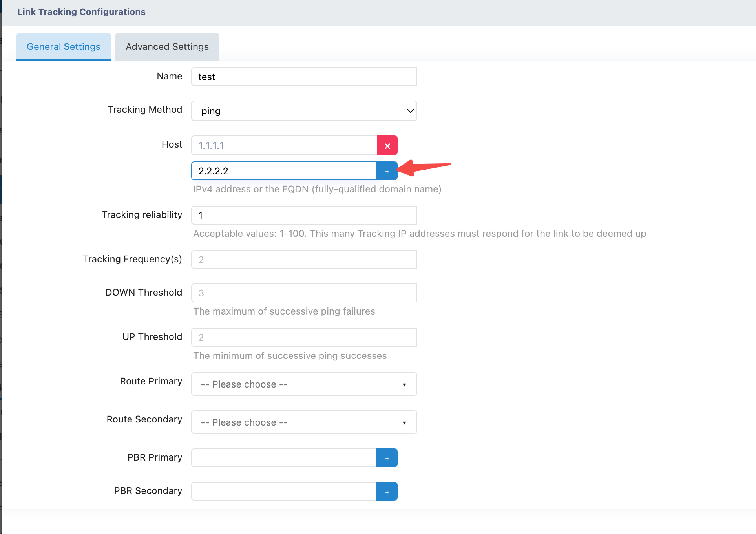Open the Tracking Method ping dropdown
The image size is (756, 534).
[303, 111]
